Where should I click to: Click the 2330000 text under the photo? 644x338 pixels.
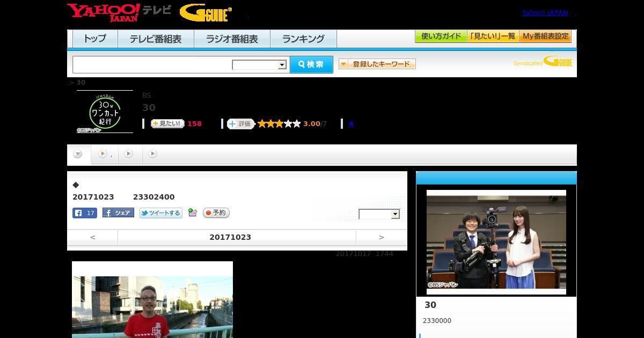[x=437, y=321]
